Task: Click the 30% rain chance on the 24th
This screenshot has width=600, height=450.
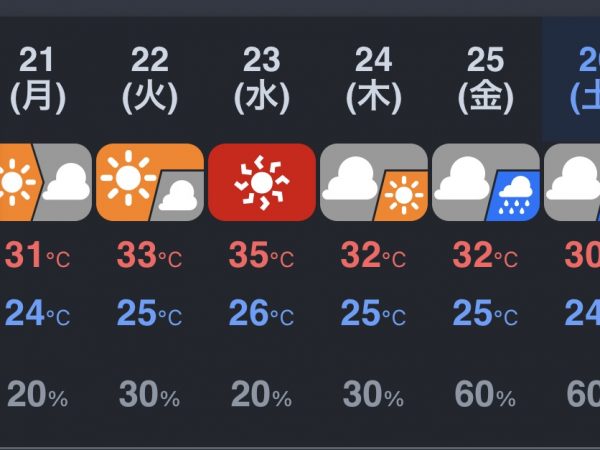Action: 373,394
